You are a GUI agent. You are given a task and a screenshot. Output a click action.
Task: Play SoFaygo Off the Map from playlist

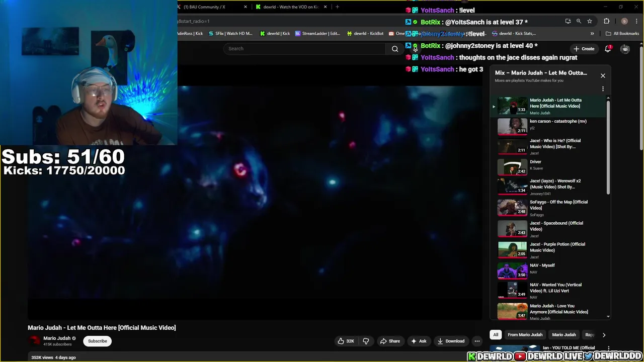click(x=547, y=208)
